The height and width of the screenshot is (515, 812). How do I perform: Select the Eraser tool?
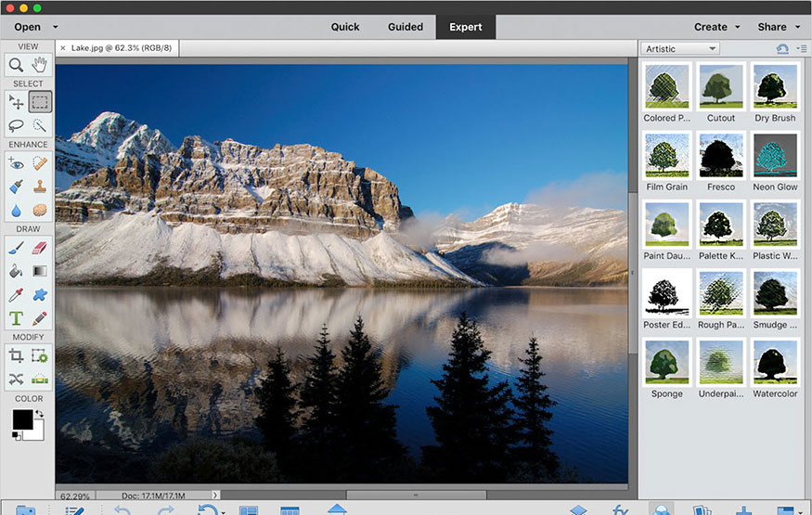(39, 248)
